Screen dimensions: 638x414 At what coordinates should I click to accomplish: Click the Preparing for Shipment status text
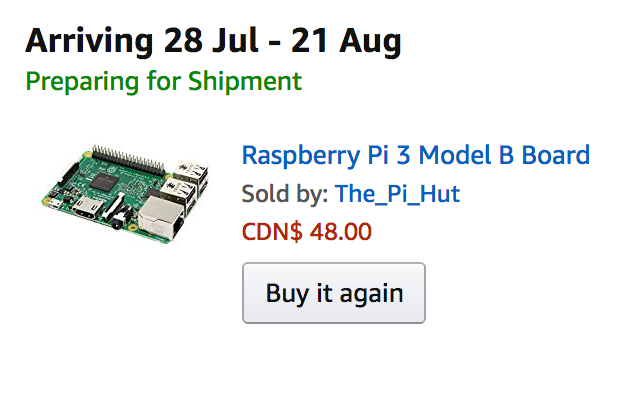164,81
